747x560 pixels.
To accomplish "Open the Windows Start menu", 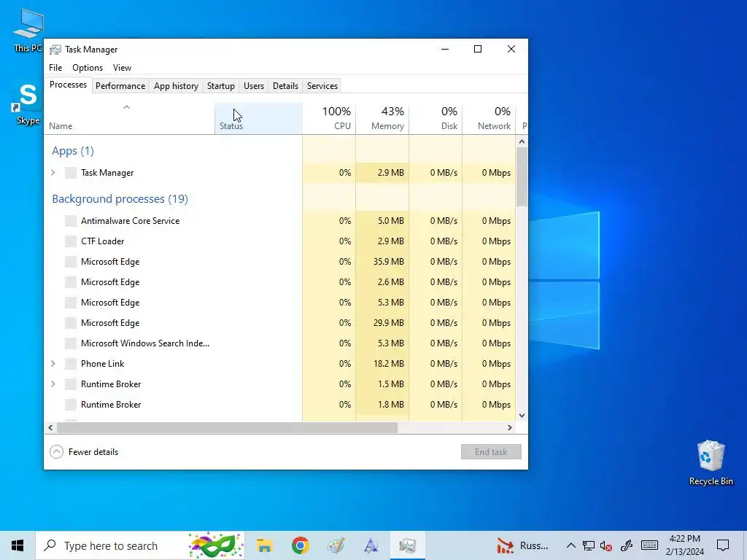I will pos(18,545).
